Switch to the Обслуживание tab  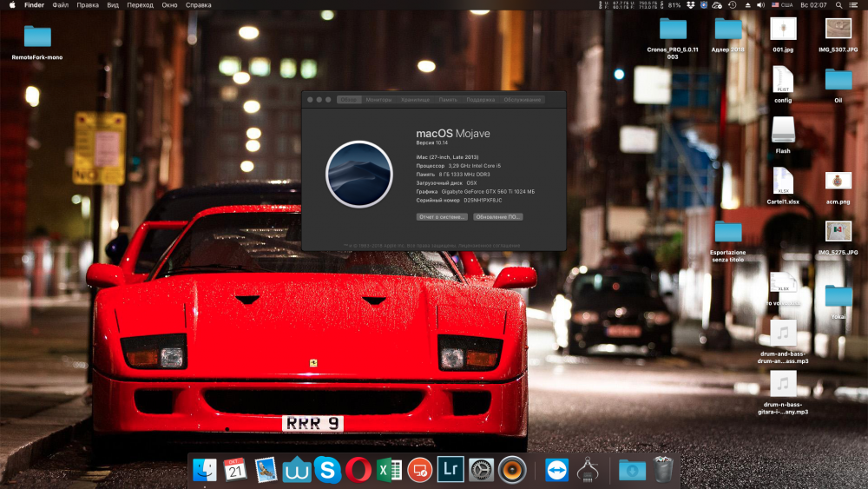point(522,100)
